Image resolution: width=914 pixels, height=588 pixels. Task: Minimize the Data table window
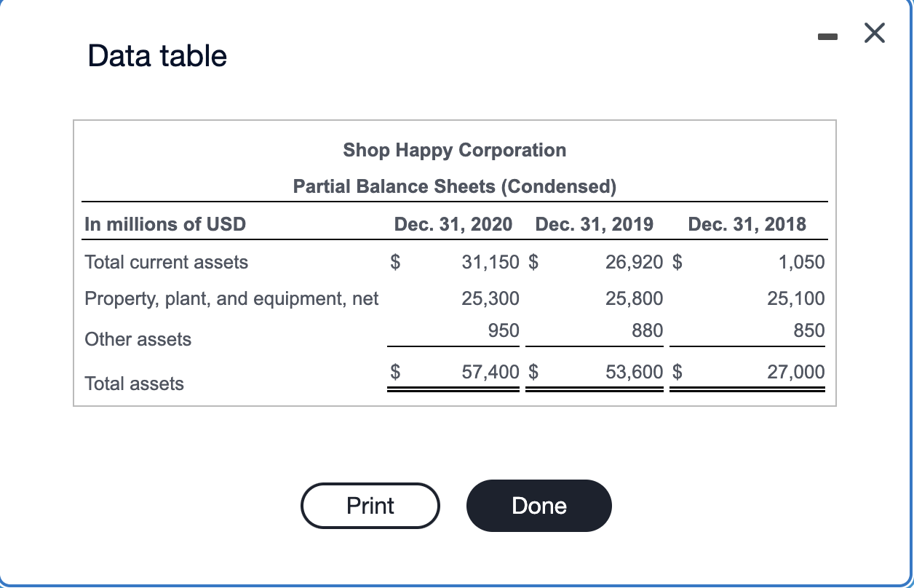coord(827,35)
